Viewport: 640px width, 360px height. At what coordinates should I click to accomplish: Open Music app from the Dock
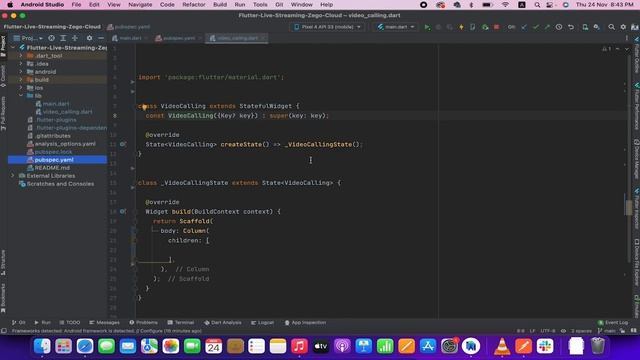point(299,347)
